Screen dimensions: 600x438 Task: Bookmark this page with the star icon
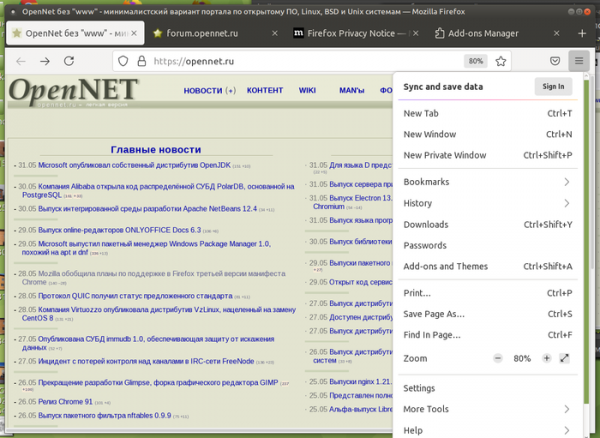pyautogui.click(x=500, y=61)
